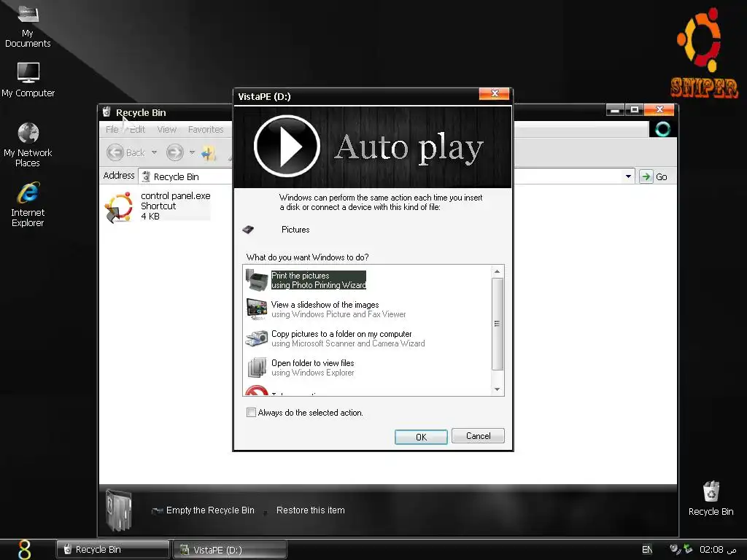Open the View menu in Recycle Bin

(167, 130)
